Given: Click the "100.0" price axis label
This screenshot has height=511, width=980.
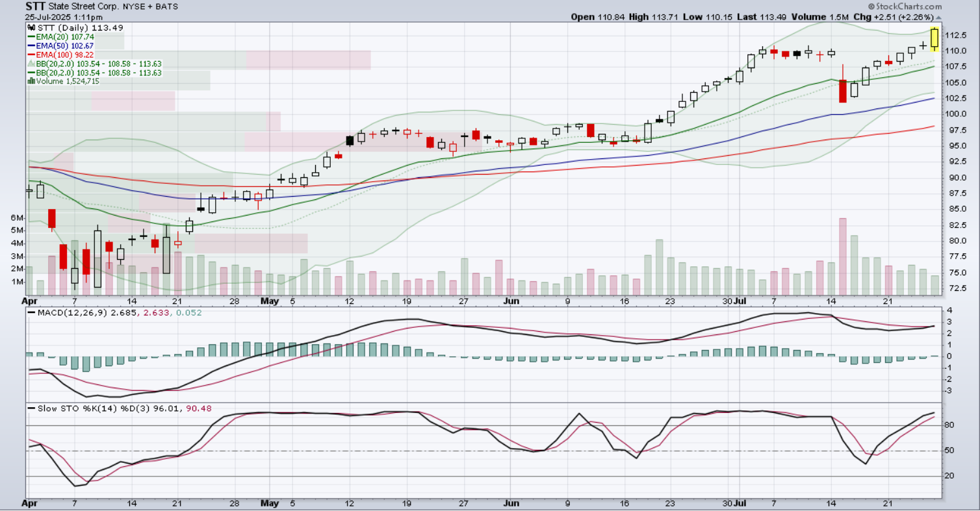Looking at the screenshot, I should click(x=957, y=114).
